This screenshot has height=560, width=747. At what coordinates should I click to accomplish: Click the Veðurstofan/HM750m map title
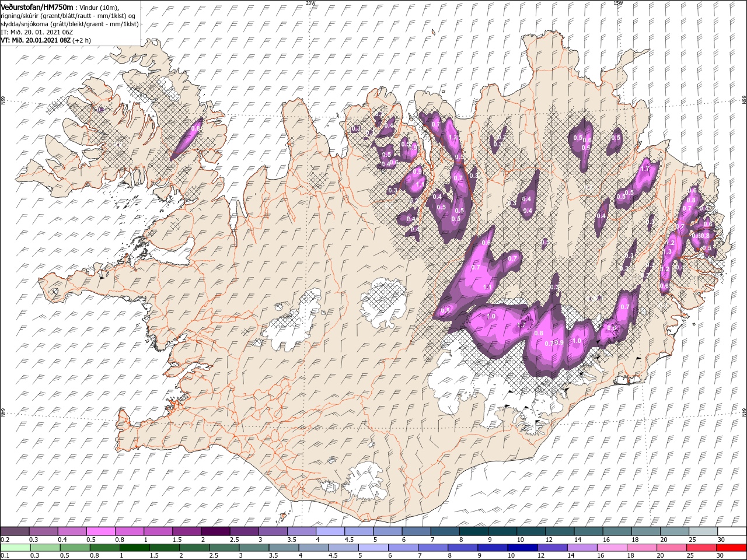pyautogui.click(x=37, y=6)
